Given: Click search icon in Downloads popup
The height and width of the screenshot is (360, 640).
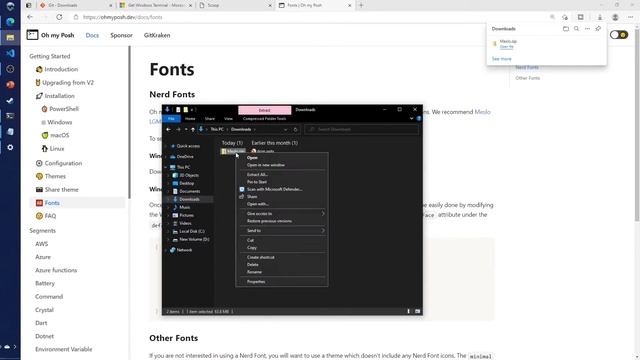Looking at the screenshot, I should tap(576, 29).
